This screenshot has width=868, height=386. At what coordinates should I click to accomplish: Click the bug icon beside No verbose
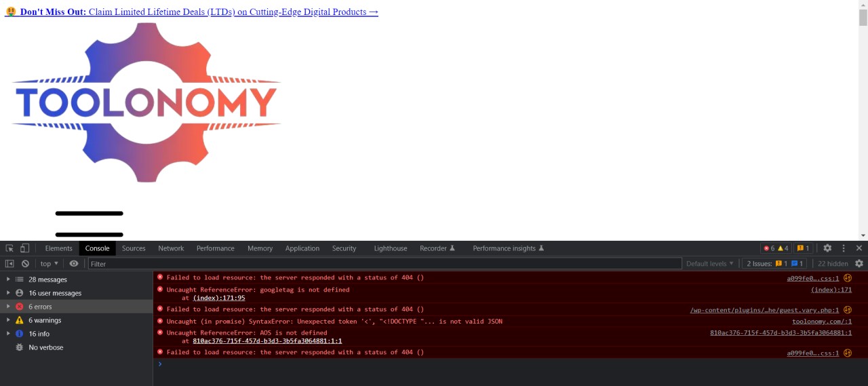pyautogui.click(x=20, y=347)
